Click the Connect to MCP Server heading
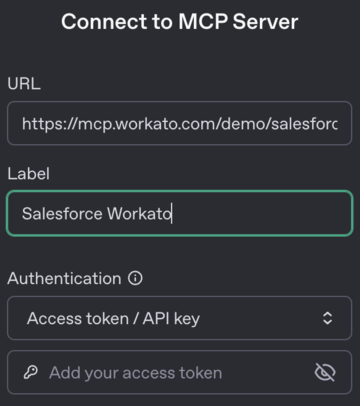360x406 pixels. coord(180,22)
